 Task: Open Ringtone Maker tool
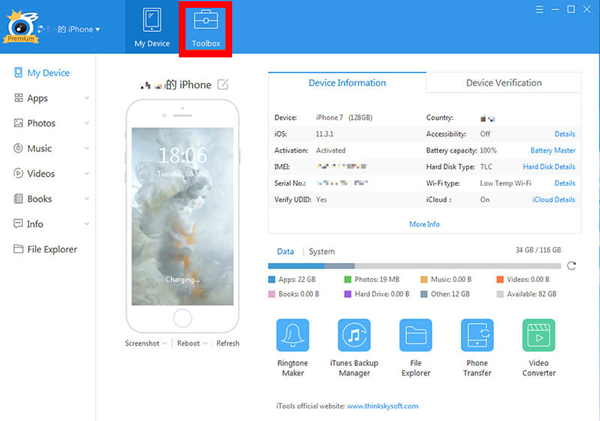coord(293,348)
